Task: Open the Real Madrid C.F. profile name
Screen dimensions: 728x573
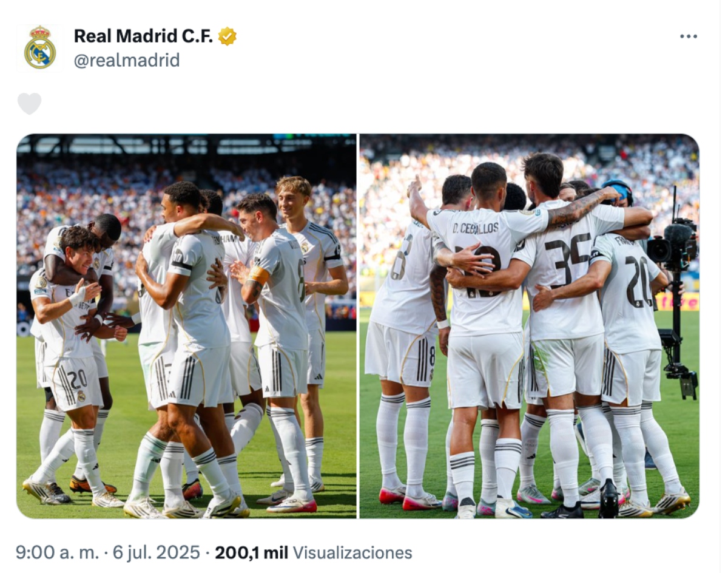Action: [x=143, y=36]
